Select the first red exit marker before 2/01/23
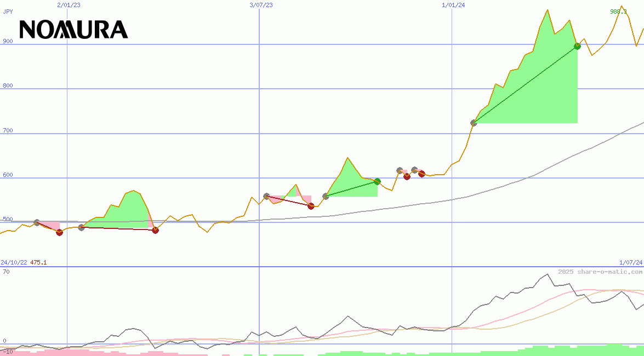This screenshot has height=356, width=644. [59, 232]
